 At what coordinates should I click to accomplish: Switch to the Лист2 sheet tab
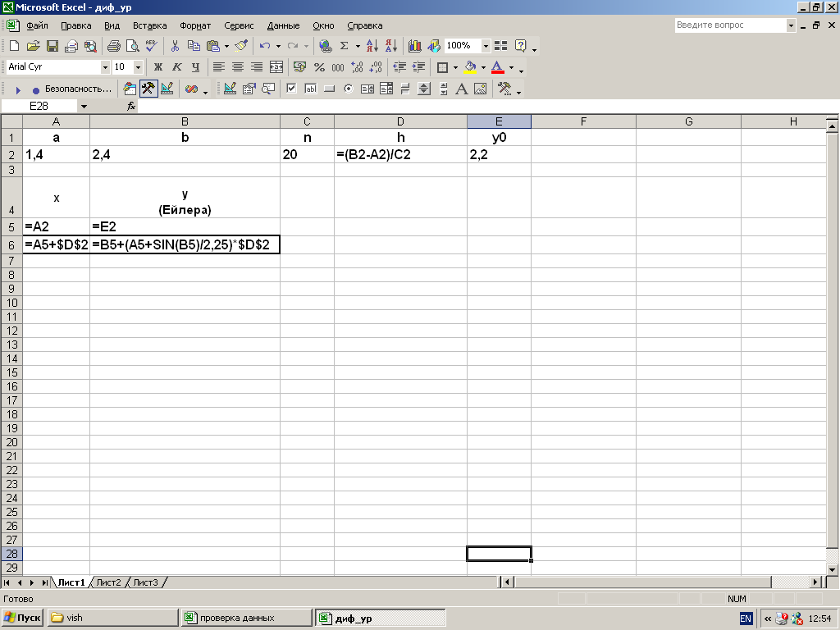[x=109, y=582]
